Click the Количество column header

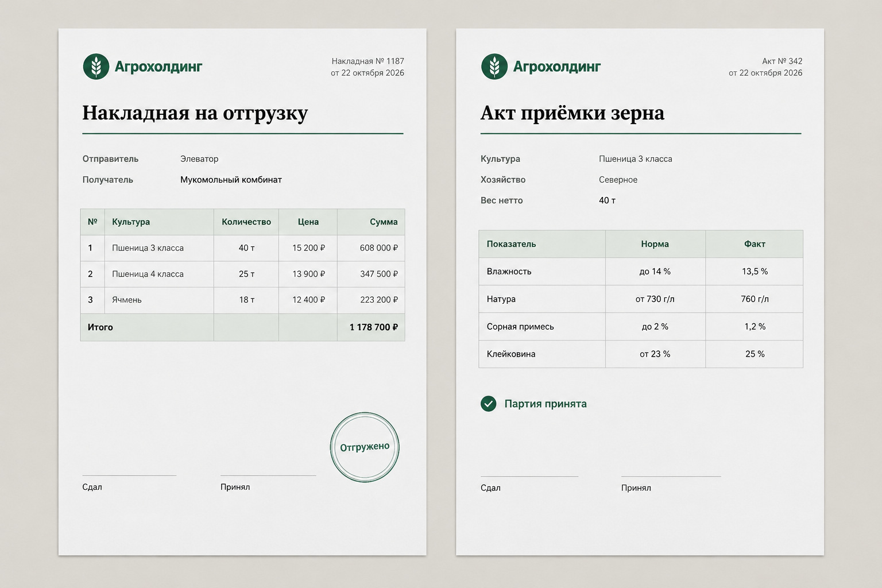point(246,222)
